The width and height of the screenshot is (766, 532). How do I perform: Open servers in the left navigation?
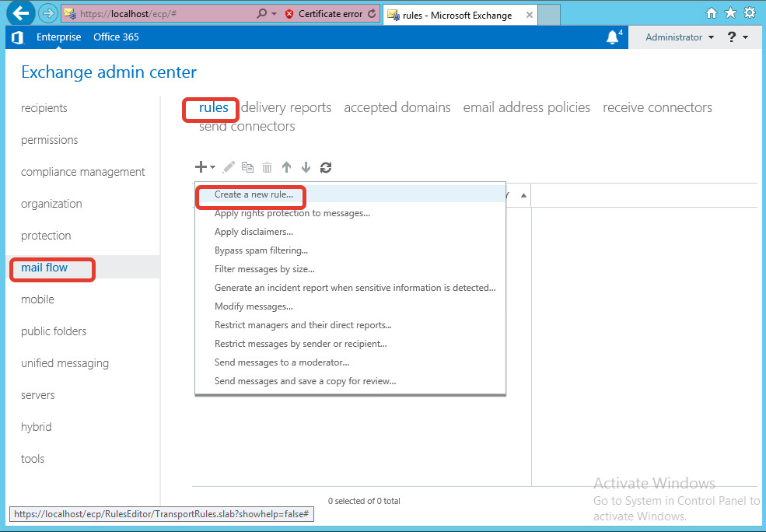coord(37,395)
